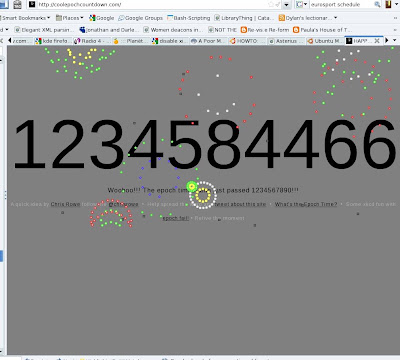The height and width of the screenshot is (360, 400).
Task: Bookmark this page with the star icon
Action: [271, 4]
